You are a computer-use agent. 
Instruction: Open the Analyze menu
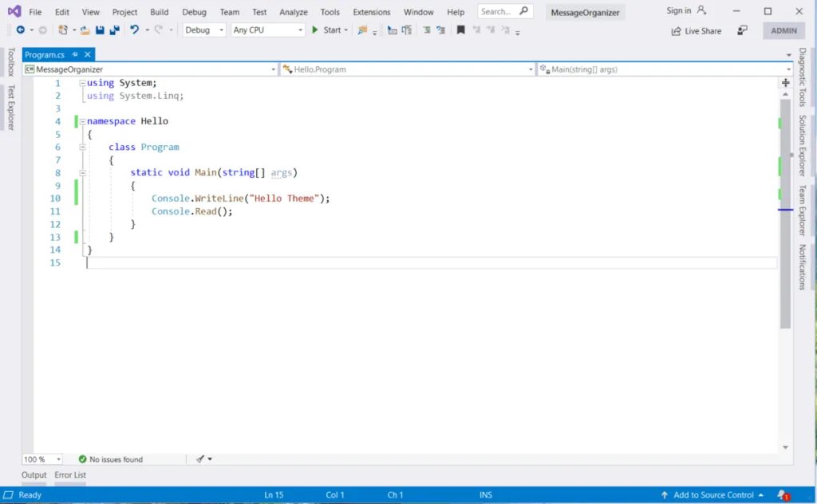pyautogui.click(x=294, y=12)
